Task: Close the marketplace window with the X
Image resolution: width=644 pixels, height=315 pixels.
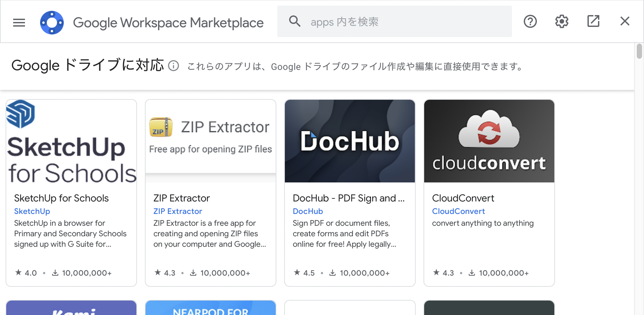Action: coord(625,21)
